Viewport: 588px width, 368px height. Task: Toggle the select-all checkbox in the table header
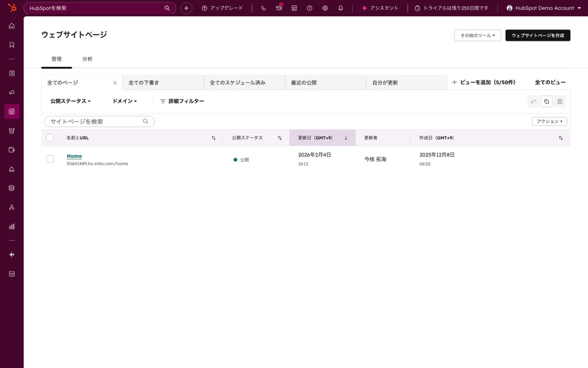click(x=50, y=137)
